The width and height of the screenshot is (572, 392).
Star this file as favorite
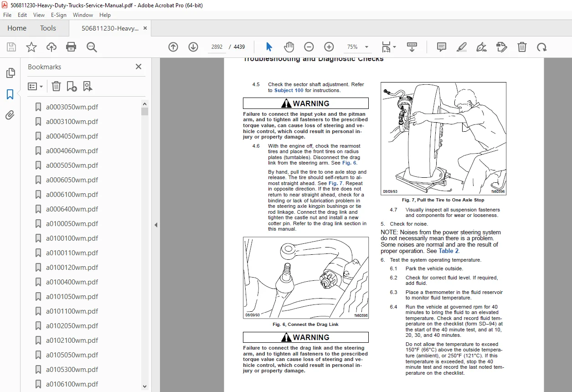point(31,47)
